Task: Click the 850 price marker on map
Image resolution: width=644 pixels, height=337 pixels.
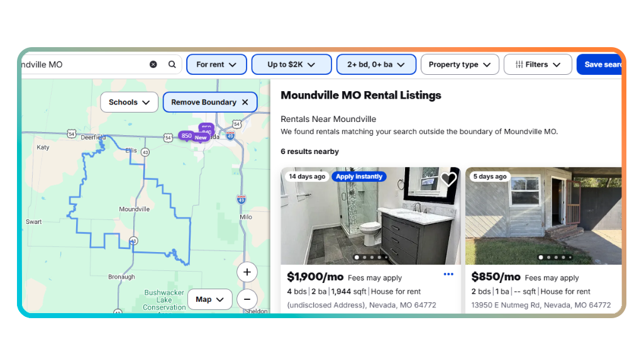Action: [186, 136]
